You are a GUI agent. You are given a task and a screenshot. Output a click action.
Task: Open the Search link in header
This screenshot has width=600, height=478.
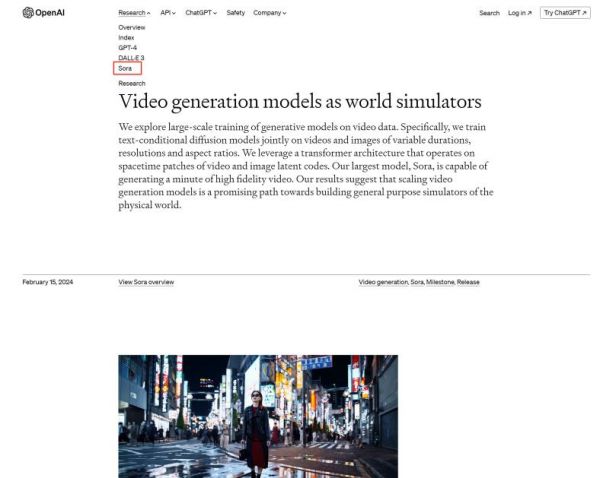[489, 13]
